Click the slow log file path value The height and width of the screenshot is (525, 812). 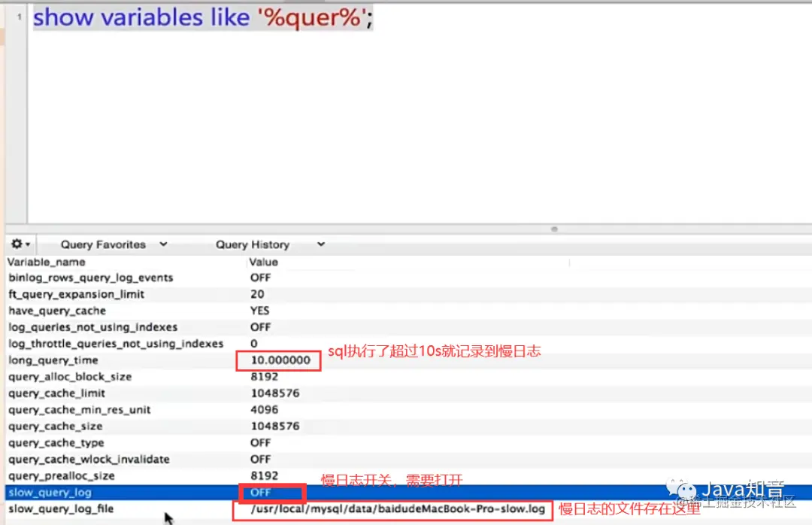(397, 509)
